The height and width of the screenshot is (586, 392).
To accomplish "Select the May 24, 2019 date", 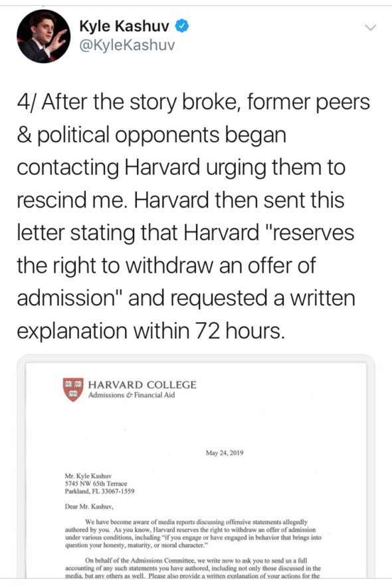I will point(225,452).
